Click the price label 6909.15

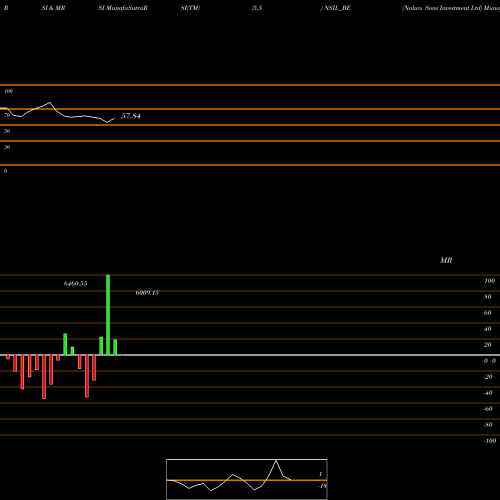click(147, 293)
